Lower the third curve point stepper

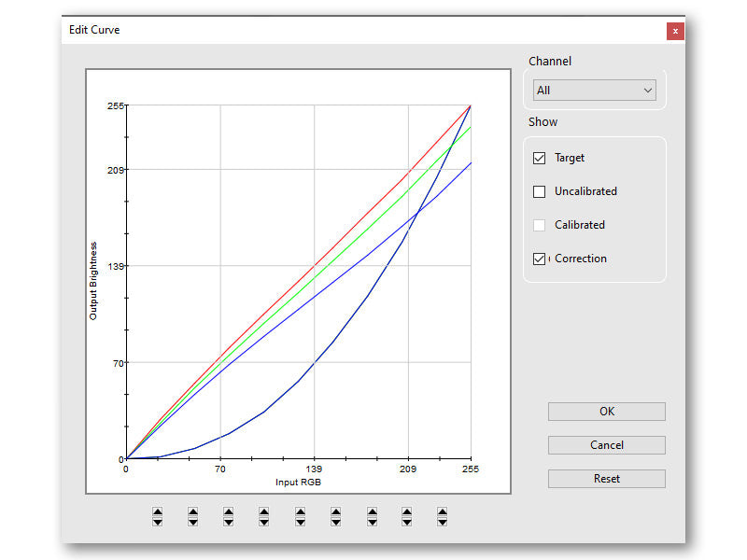click(228, 522)
